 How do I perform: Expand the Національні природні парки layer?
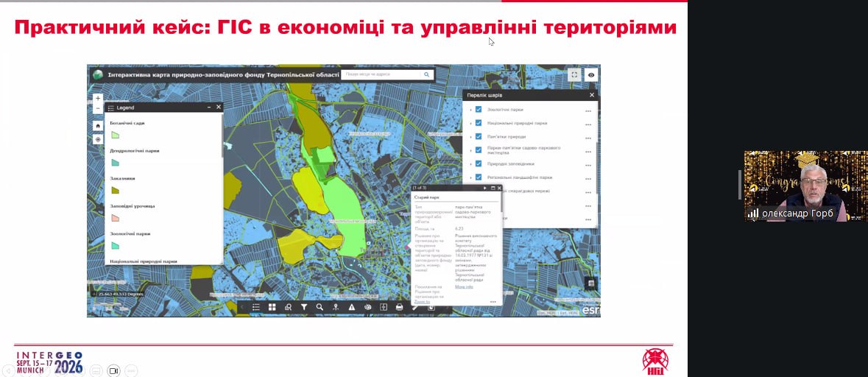click(470, 123)
